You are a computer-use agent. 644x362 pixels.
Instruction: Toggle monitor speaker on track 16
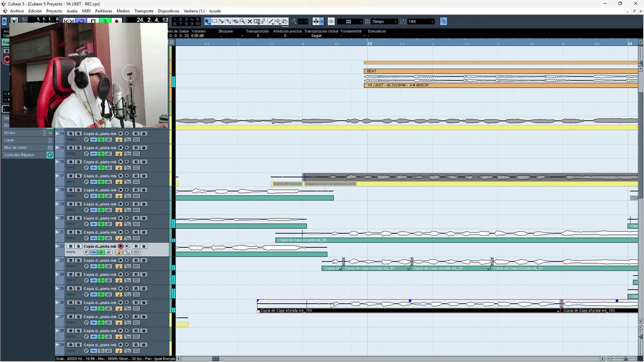tap(127, 161)
